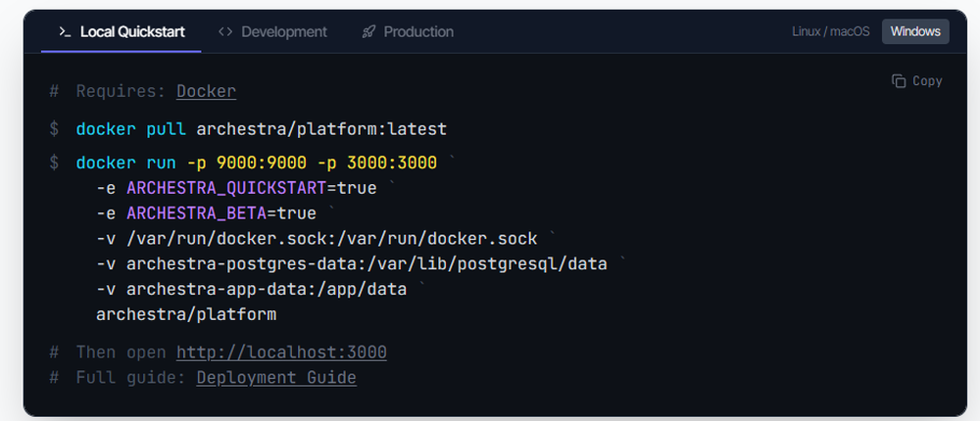Click the code brackets icon on Development

pos(225,32)
